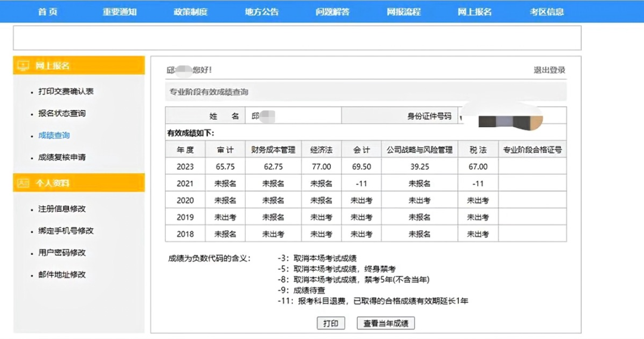Screen dimensions: 644x339
Task: Click the 专业阶段有效成绩查询 heading
Action: pyautogui.click(x=209, y=92)
